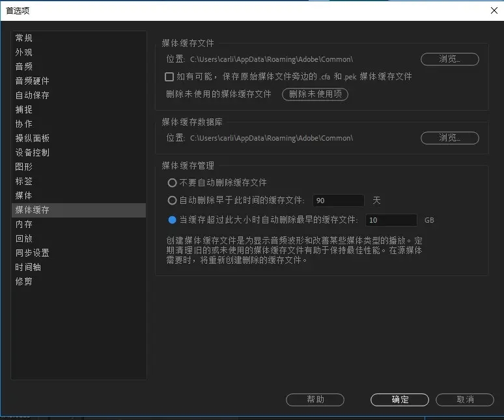Click the 帮助 button
Screen dimensions: 504x420
pos(315,400)
